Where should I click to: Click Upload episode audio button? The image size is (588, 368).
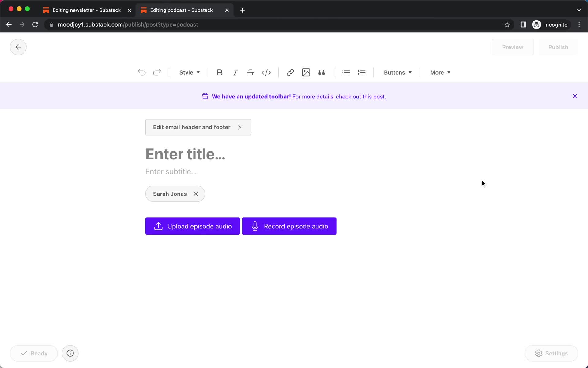(x=193, y=226)
